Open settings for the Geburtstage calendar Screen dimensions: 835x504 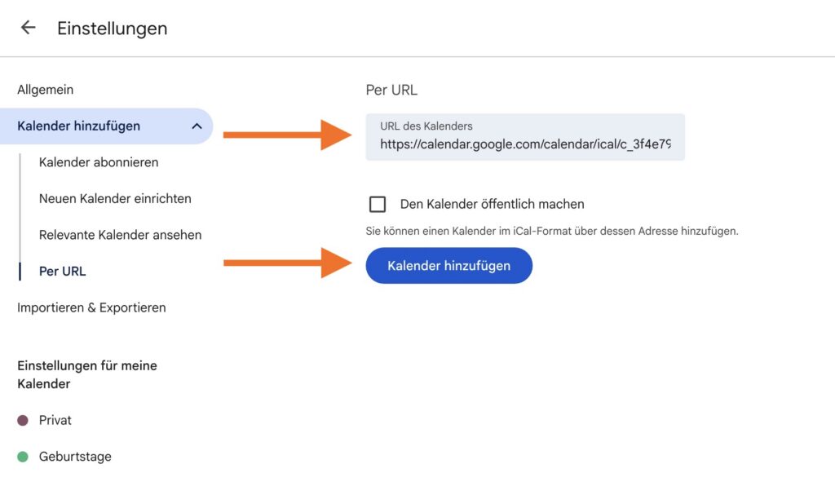point(75,457)
